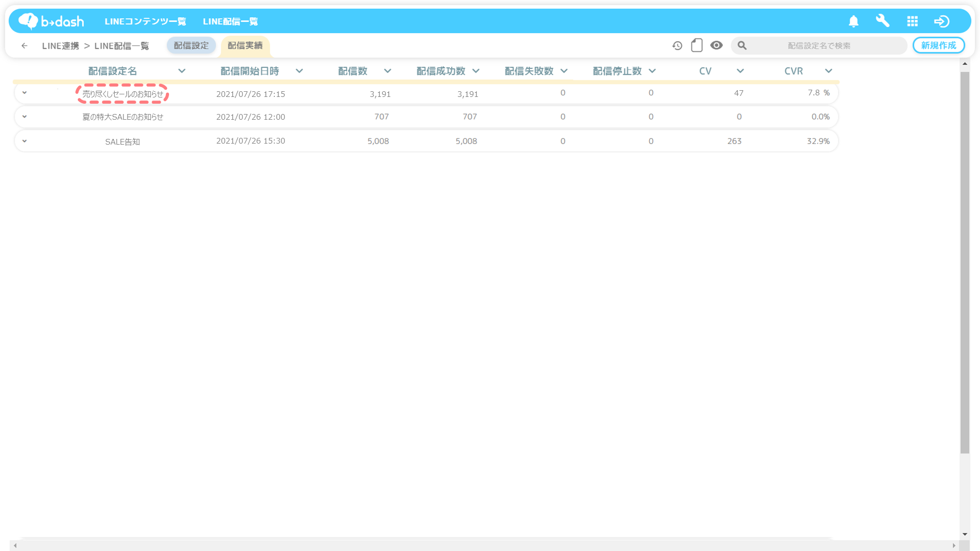Click the horizontal scroll left arrow

15,545
